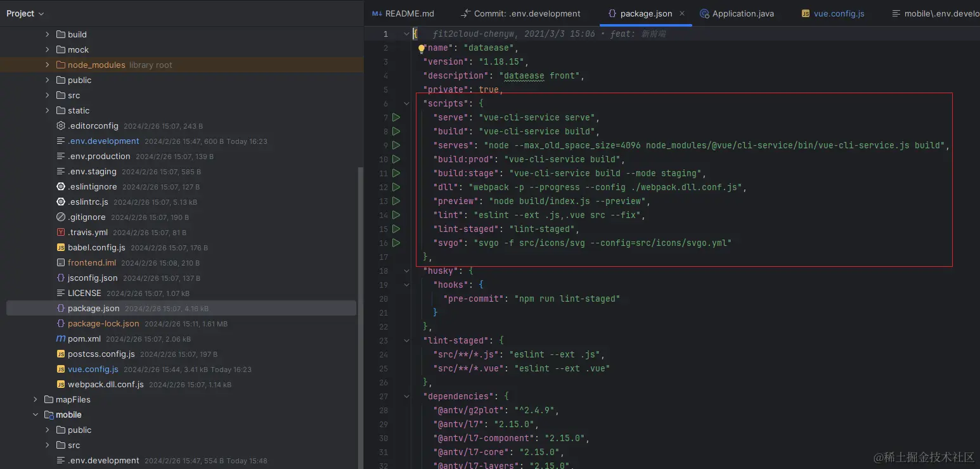
Task: Expand the build folder
Action: [x=48, y=34]
